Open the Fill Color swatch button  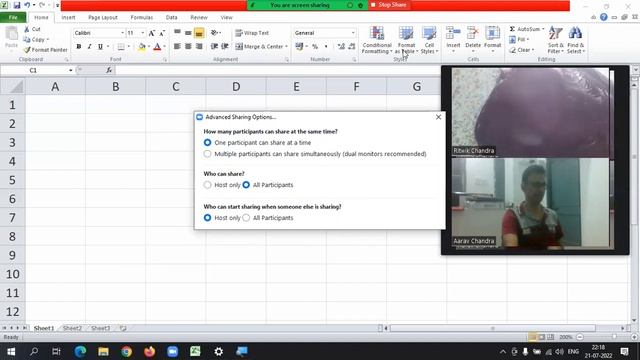coord(142,47)
